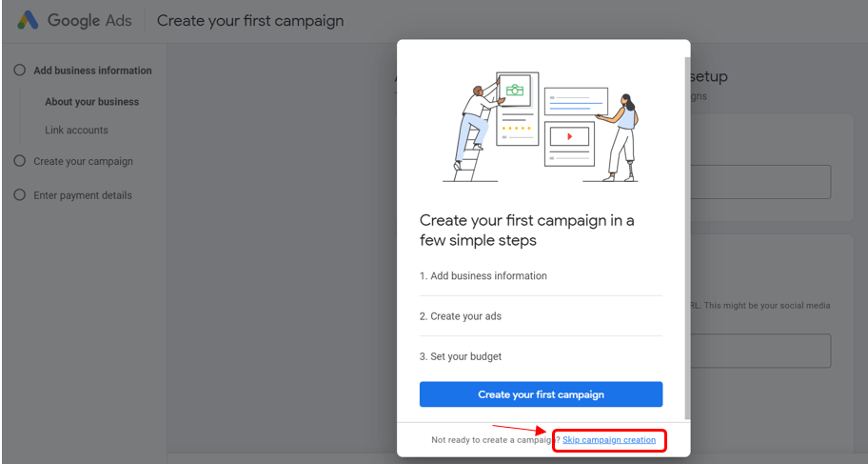Click the dialog heading 'Create your first campaign in a few simple steps'
Viewport: 868px width, 464px height.
[526, 230]
